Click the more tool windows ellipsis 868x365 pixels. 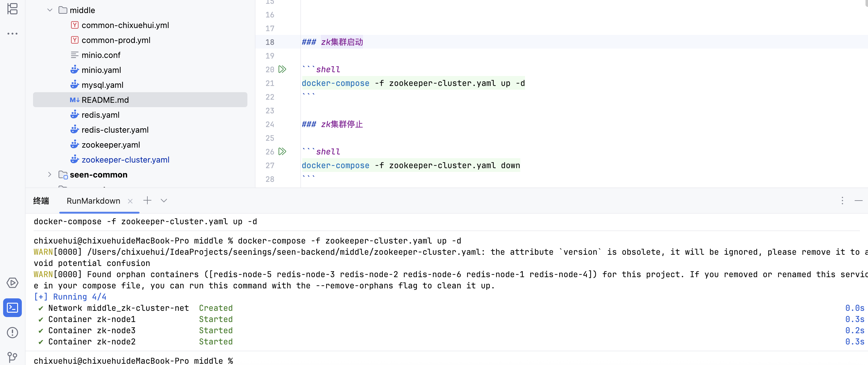(12, 34)
